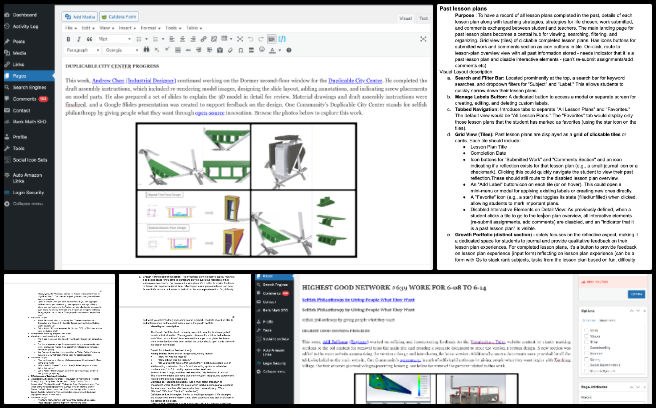Screen dimensions: 656x408
Task: Click the 'HIGHEST GOOD NETWORK' heading in bottom window
Action: click(x=394, y=287)
